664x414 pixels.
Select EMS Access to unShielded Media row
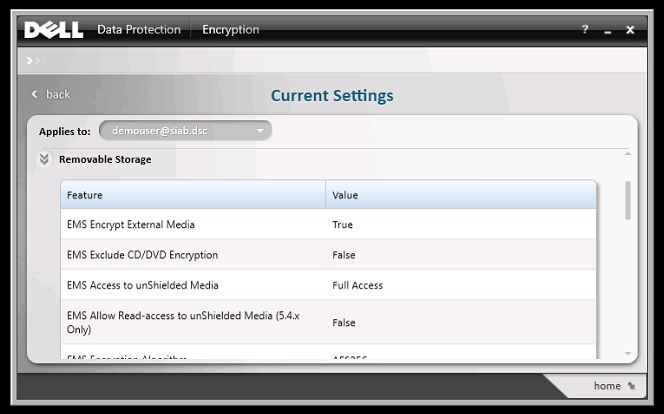click(329, 285)
